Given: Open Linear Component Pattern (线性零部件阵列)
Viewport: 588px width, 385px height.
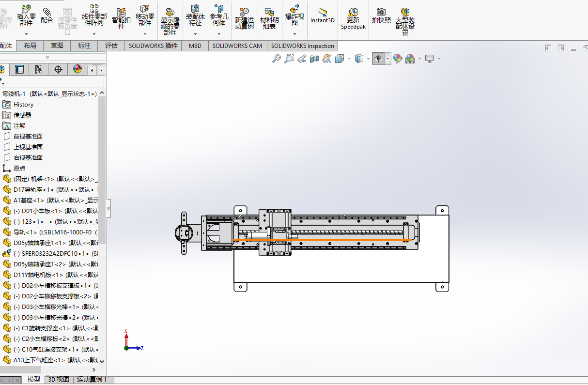Looking at the screenshot, I should [x=94, y=15].
